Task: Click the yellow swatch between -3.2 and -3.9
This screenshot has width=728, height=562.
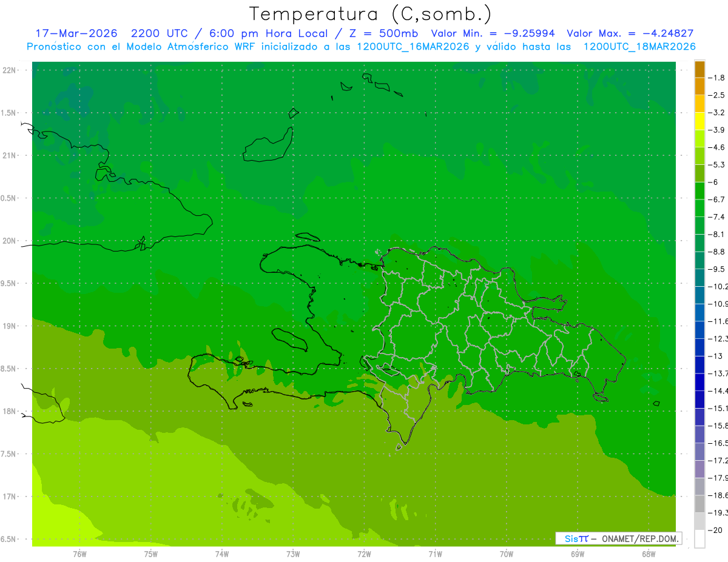Action: coord(699,121)
